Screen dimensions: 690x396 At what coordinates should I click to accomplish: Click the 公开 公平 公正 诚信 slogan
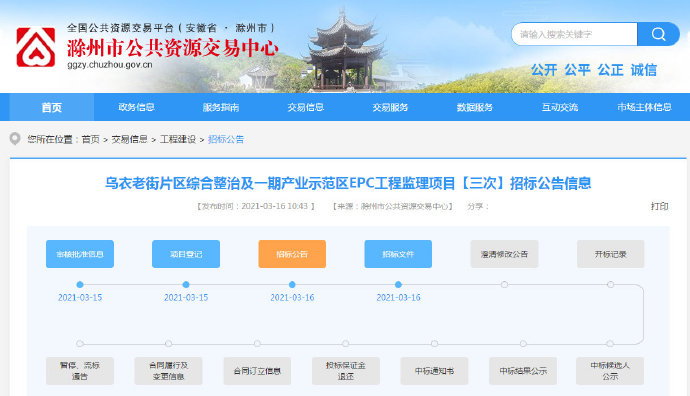click(594, 70)
